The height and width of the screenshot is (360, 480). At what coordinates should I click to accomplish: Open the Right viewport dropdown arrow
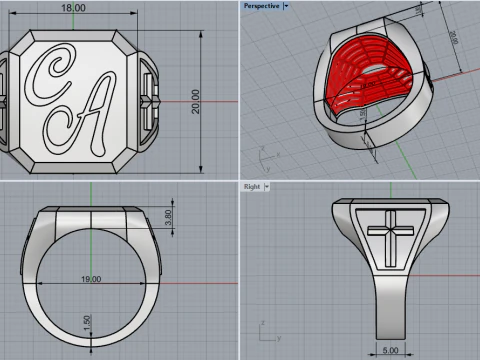pyautogui.click(x=266, y=187)
